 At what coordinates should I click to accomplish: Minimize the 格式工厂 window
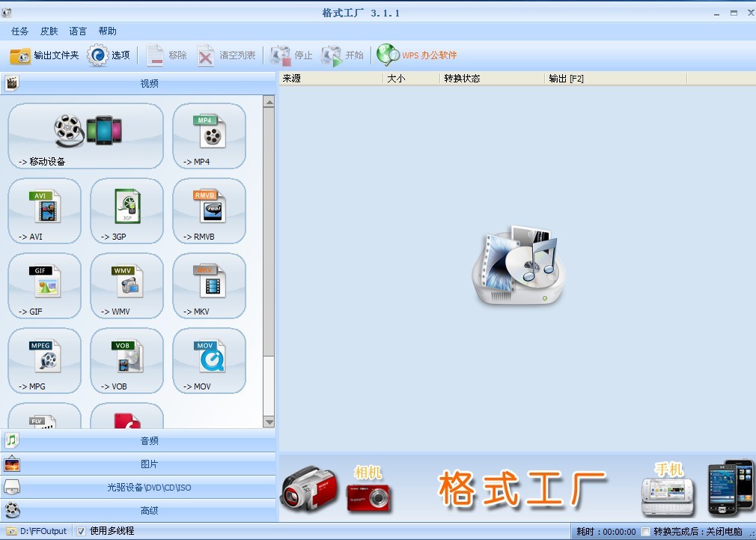pyautogui.click(x=717, y=13)
